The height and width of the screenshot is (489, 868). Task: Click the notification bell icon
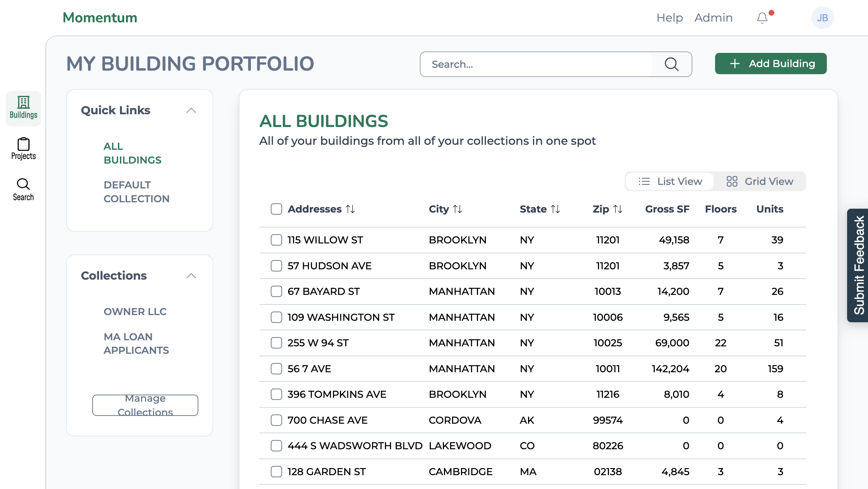click(x=762, y=18)
